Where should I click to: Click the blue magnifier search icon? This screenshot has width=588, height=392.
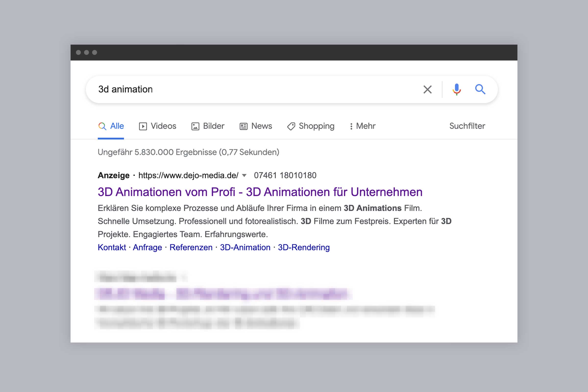tap(480, 89)
